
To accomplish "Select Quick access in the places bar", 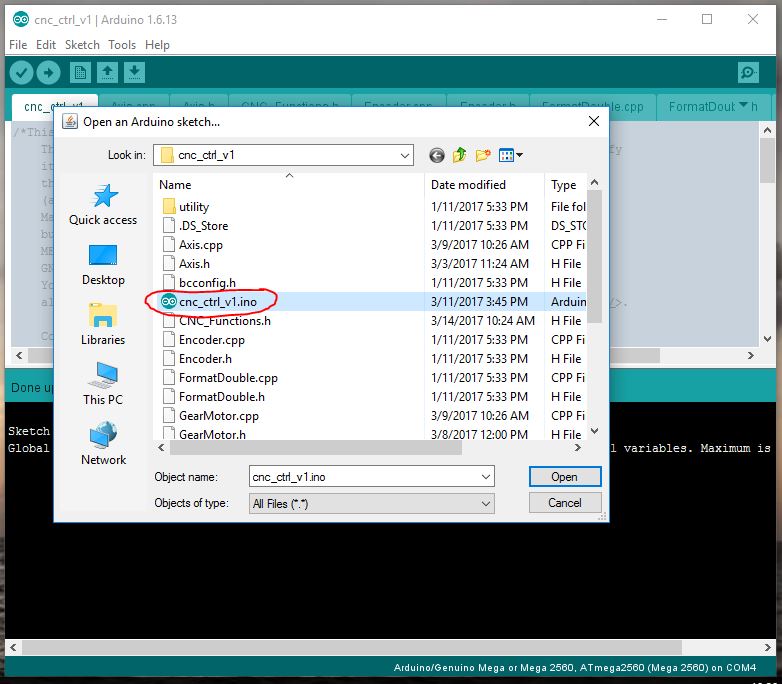I will (103, 205).
